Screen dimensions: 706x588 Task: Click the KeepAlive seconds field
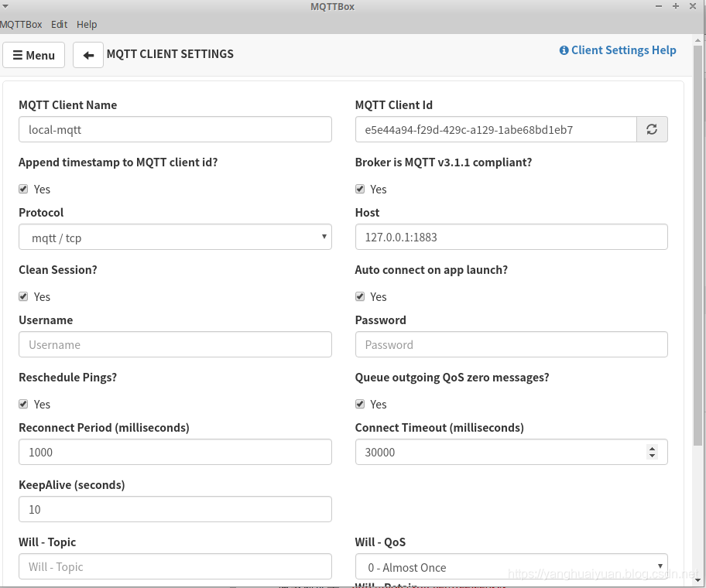click(x=175, y=509)
